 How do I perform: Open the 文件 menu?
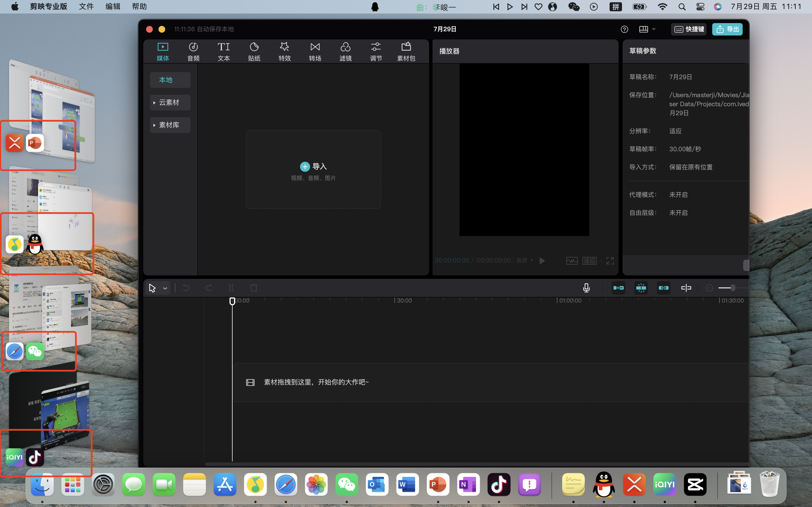tap(86, 7)
